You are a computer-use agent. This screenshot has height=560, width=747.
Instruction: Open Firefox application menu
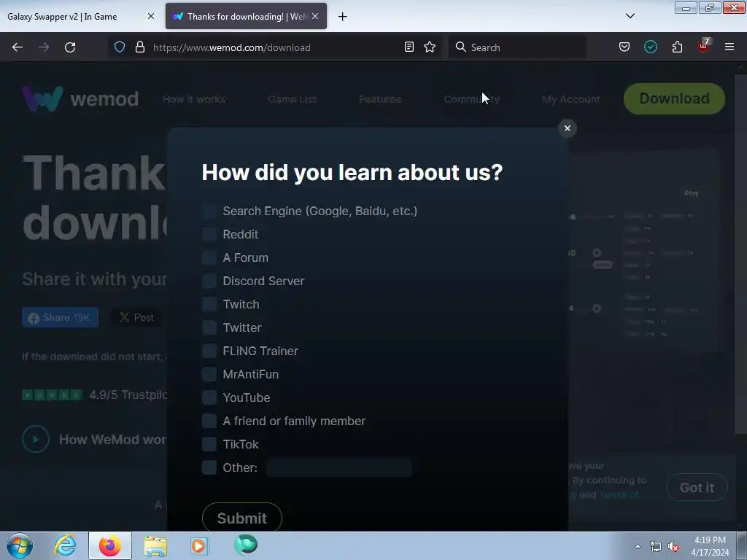729,47
